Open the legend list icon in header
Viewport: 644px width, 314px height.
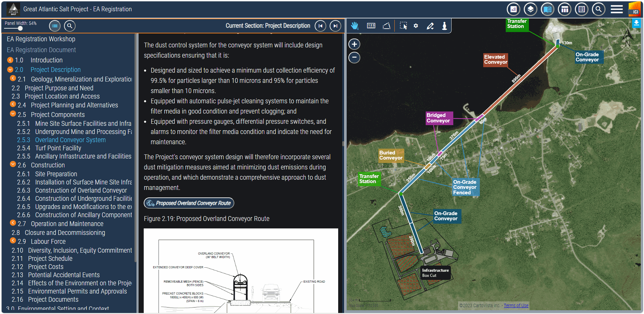tap(581, 9)
